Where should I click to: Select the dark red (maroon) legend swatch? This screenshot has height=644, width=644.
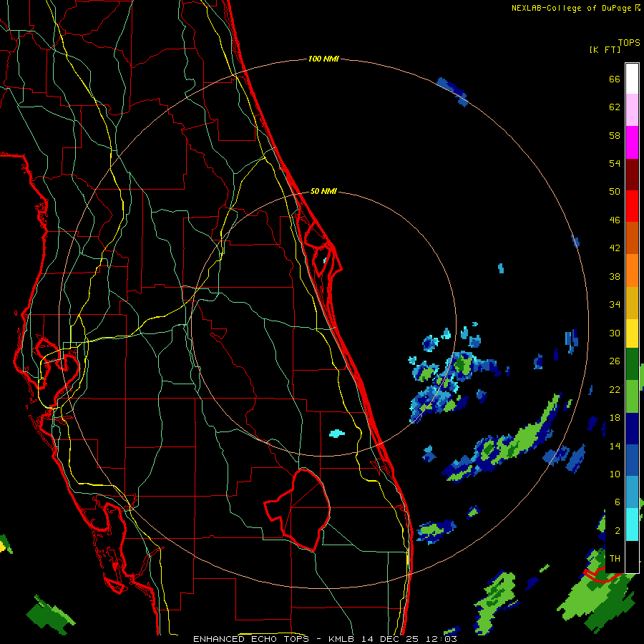(x=632, y=175)
